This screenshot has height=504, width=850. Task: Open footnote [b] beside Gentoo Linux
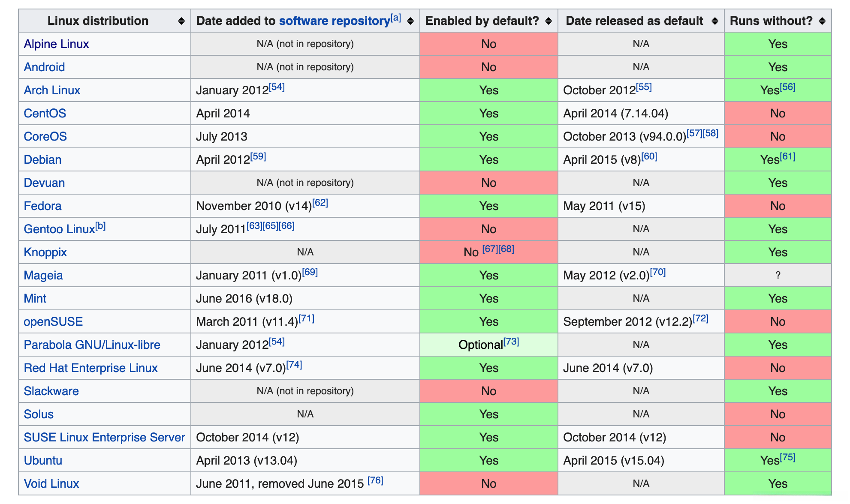coord(100,226)
